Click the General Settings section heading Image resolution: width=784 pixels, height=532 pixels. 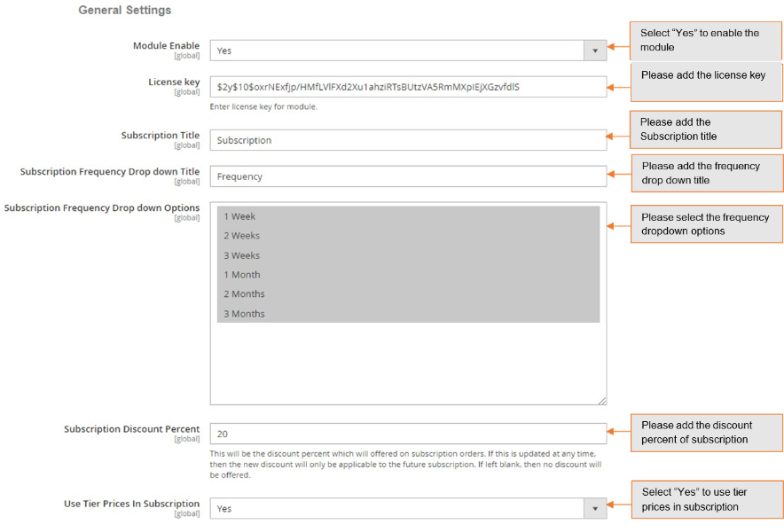pyautogui.click(x=125, y=11)
